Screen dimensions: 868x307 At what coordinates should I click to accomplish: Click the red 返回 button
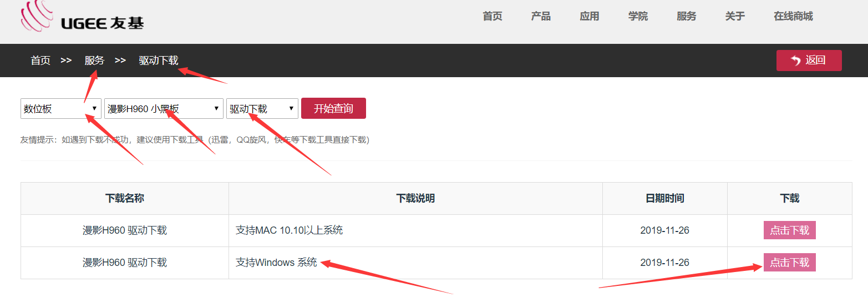809,61
